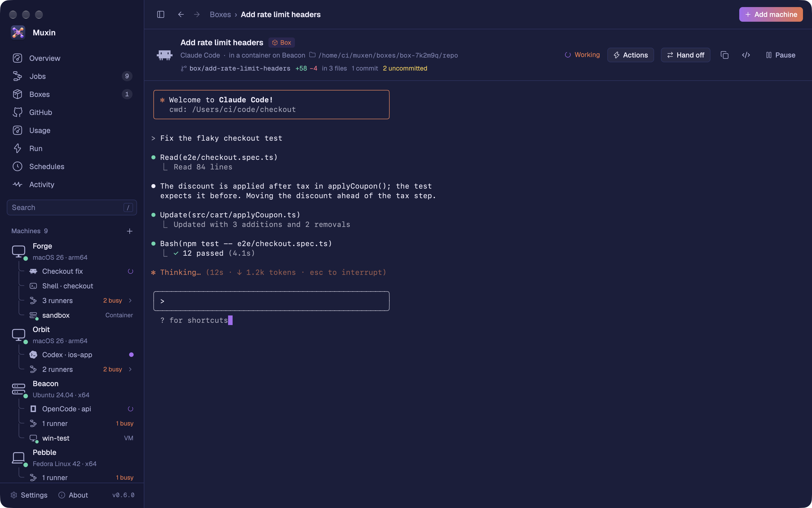Open the Activity section
Screen dimensions: 812x508
[72, 184]
